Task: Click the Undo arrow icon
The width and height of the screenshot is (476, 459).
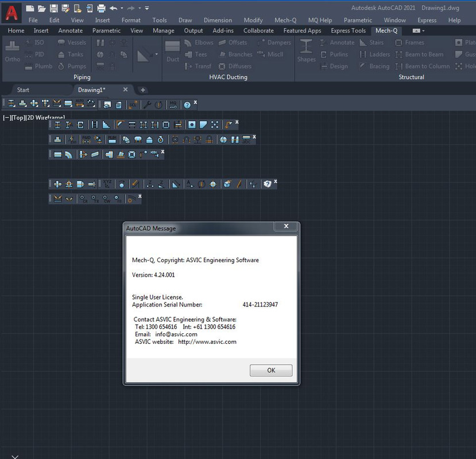Action: [114, 8]
